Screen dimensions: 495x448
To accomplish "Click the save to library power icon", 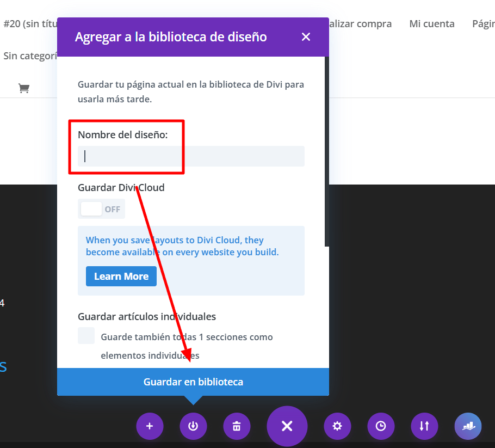I will [x=193, y=426].
